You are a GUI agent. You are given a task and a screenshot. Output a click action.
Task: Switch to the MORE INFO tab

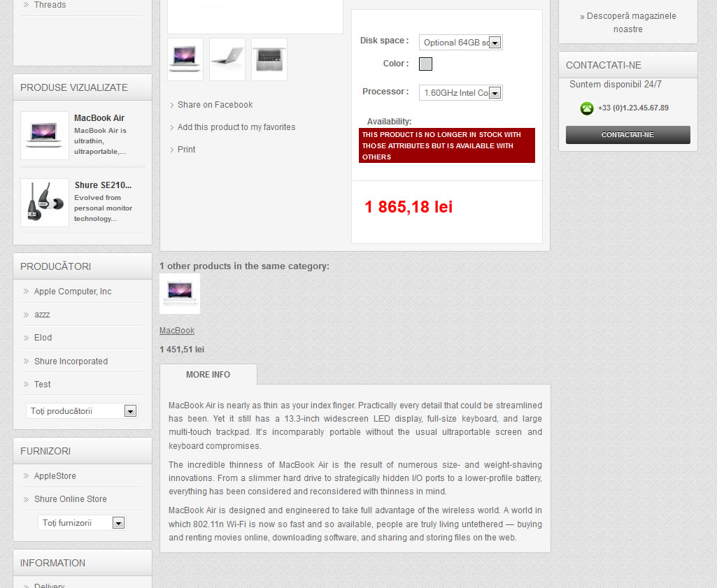tap(208, 375)
